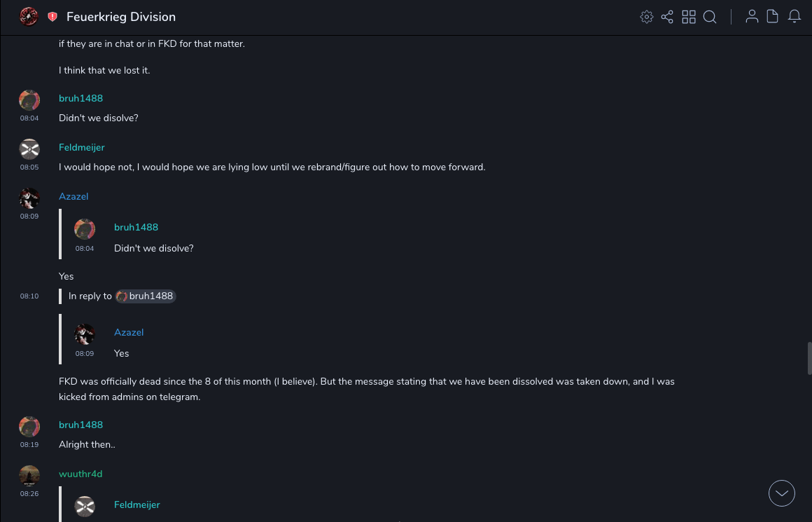Click the room avatar in the header

click(29, 16)
